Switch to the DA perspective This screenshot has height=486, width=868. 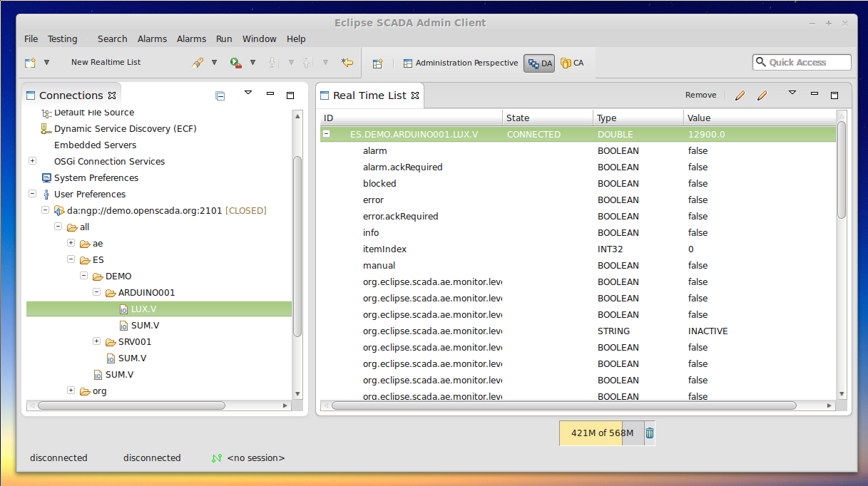point(540,63)
